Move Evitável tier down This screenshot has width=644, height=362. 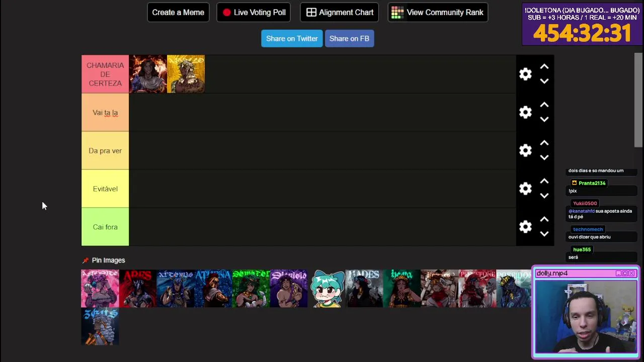pyautogui.click(x=544, y=196)
